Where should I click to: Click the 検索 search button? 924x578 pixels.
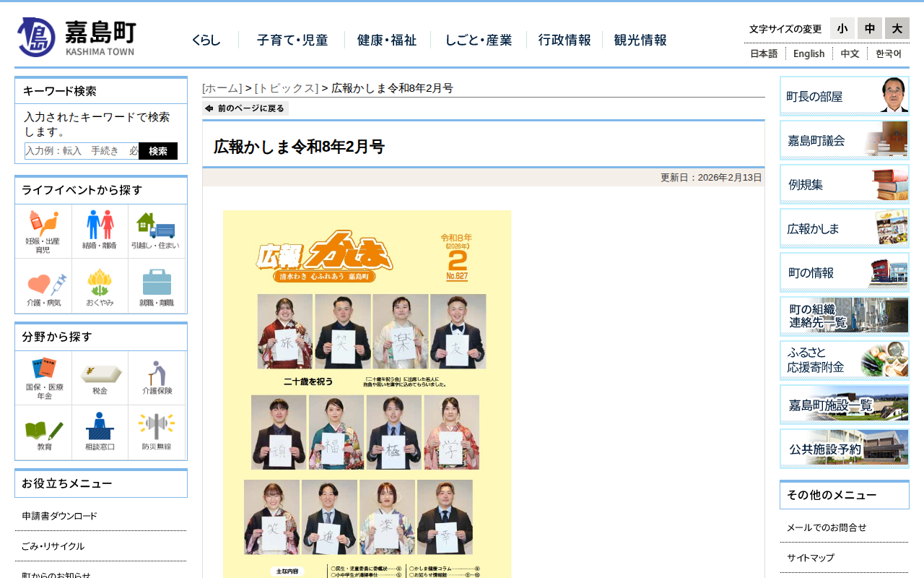pyautogui.click(x=158, y=151)
